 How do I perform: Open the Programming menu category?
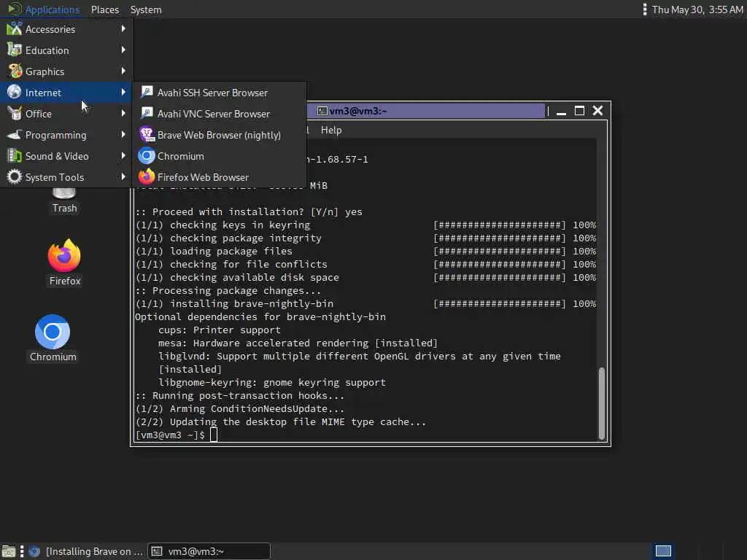(66, 135)
